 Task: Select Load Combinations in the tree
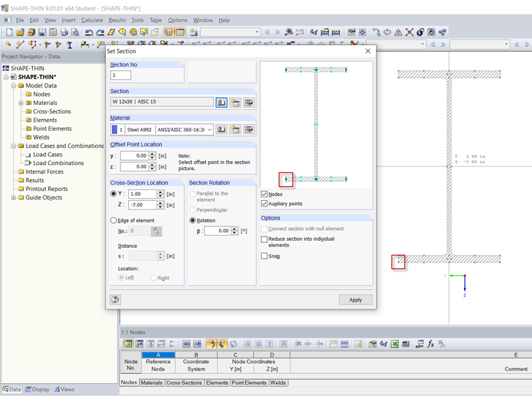pos(58,163)
